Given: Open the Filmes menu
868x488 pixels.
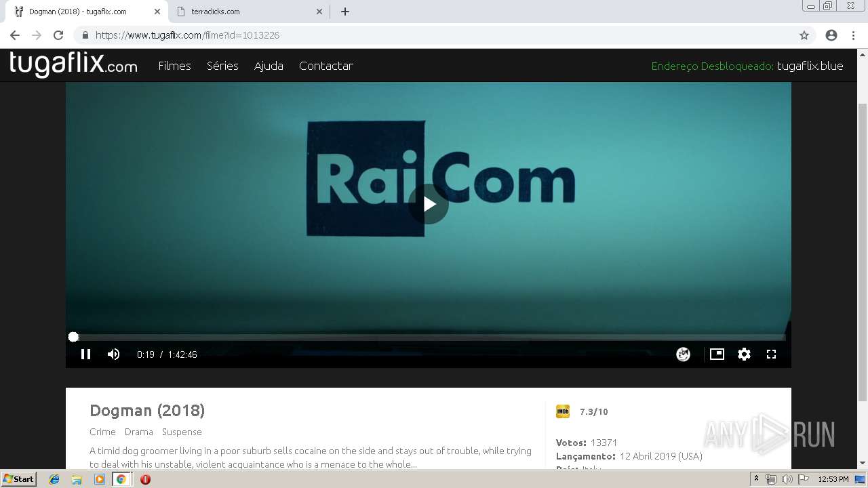Looking at the screenshot, I should [174, 66].
